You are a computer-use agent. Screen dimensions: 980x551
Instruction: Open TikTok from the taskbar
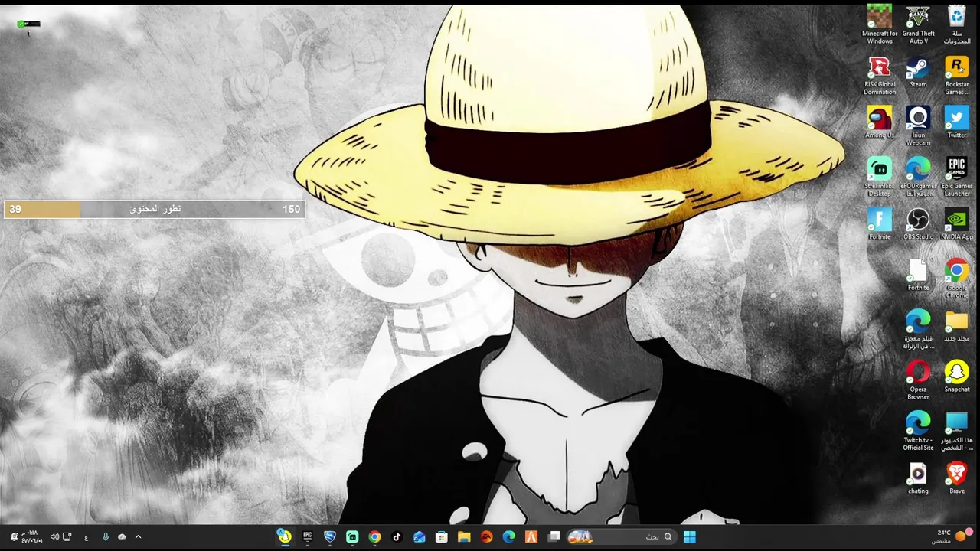click(x=397, y=536)
